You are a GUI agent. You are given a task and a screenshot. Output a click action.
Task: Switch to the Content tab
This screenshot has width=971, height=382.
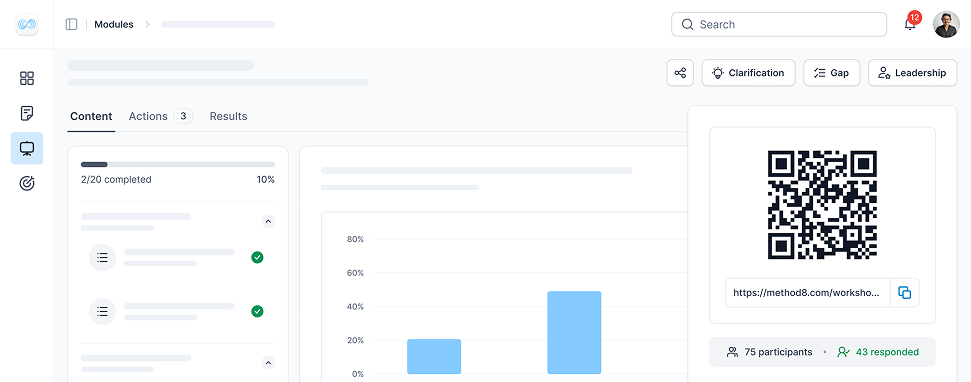pos(91,116)
